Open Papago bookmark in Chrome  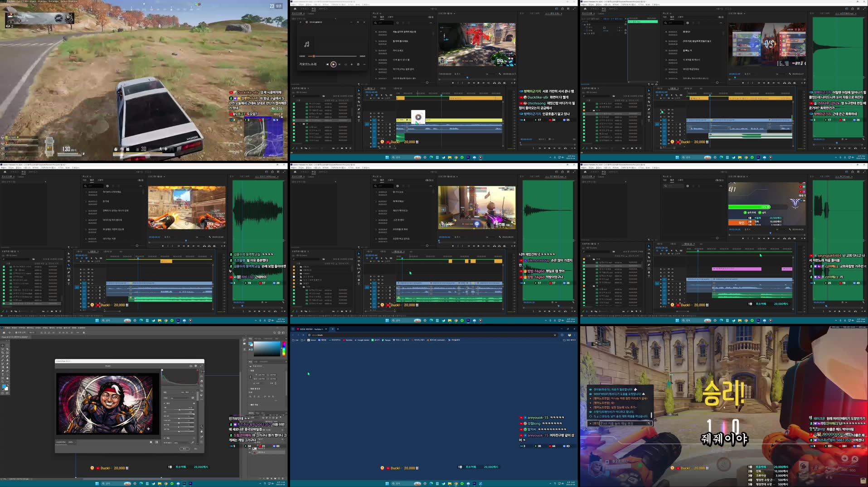coord(386,340)
